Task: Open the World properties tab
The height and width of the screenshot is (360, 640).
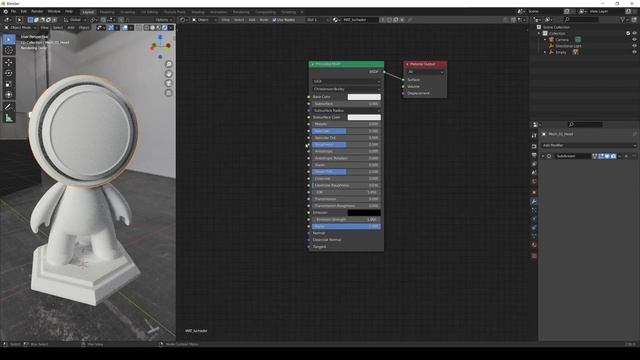Action: click(x=534, y=182)
